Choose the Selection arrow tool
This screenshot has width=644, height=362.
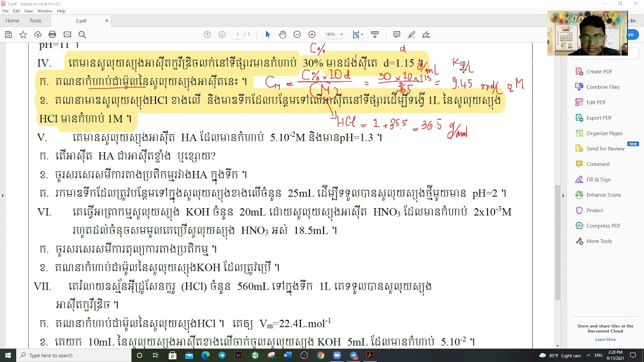pos(268,35)
